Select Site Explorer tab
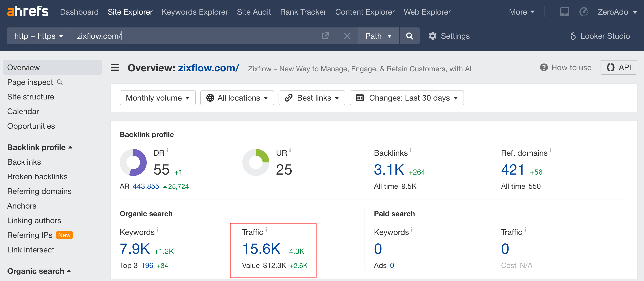 [130, 12]
